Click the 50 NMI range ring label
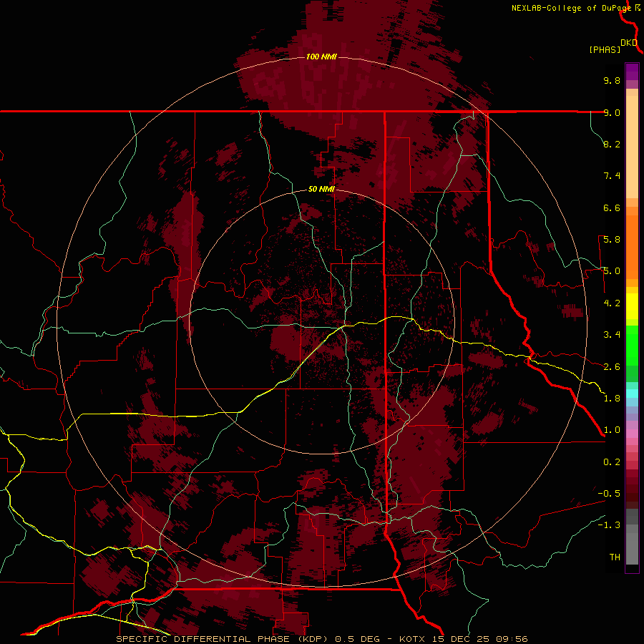The image size is (644, 644). tap(321, 190)
